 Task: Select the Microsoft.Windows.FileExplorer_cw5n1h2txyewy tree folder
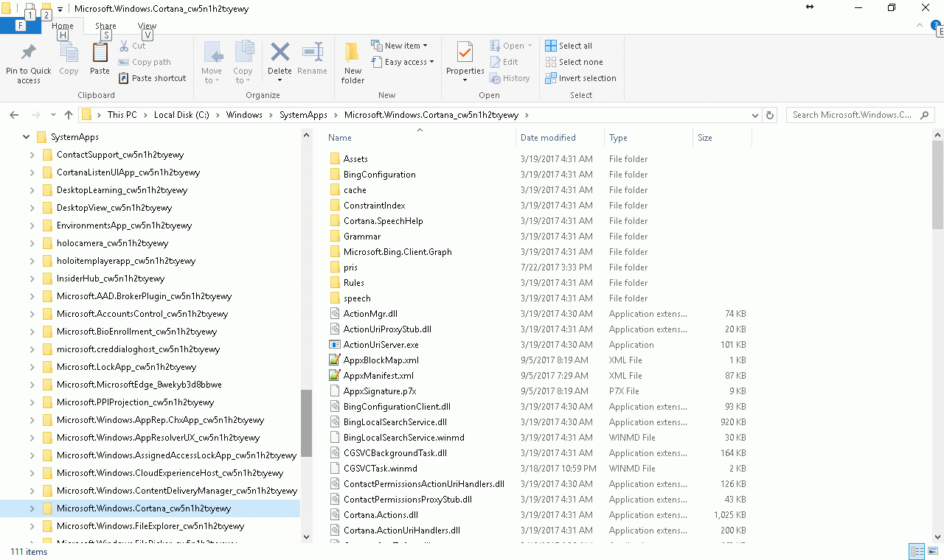point(150,526)
